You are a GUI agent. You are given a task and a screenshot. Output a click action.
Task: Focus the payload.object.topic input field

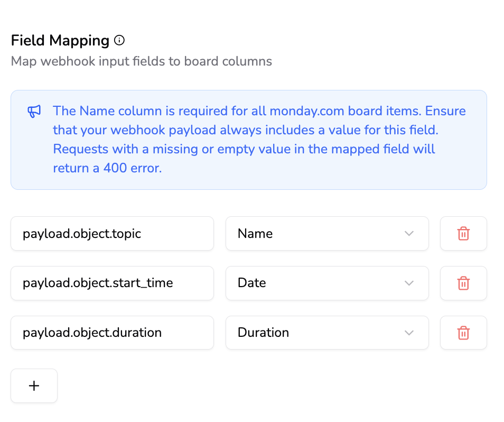(x=112, y=233)
